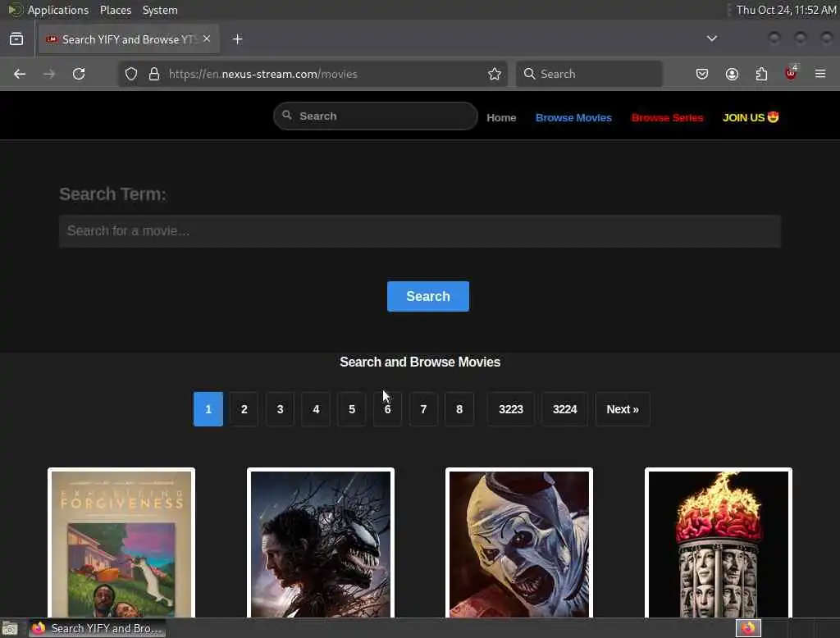Go to pagination page 7
The height and width of the screenshot is (638, 840).
[423, 409]
